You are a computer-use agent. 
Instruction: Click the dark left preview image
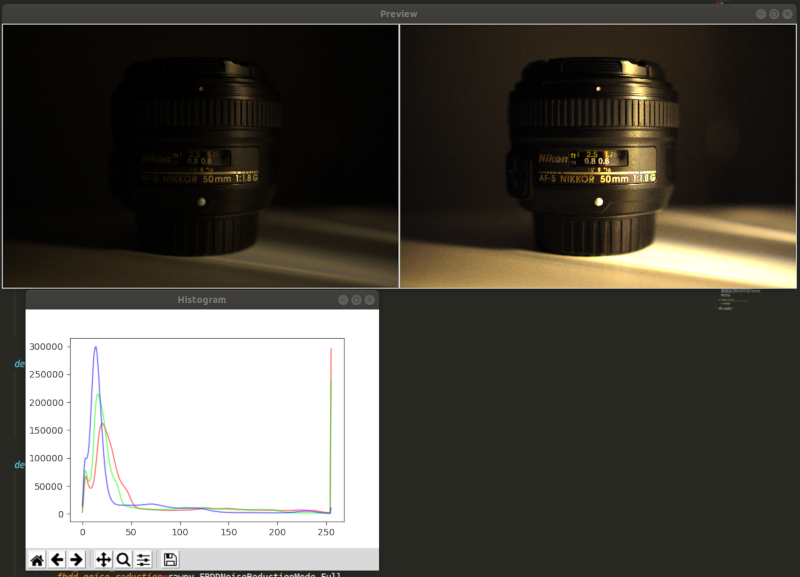click(x=201, y=156)
